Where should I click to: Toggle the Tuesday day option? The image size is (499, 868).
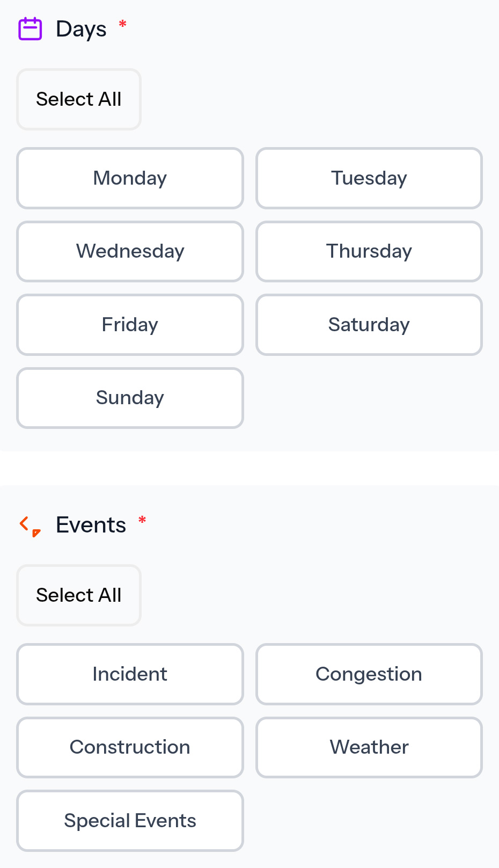[x=369, y=178]
